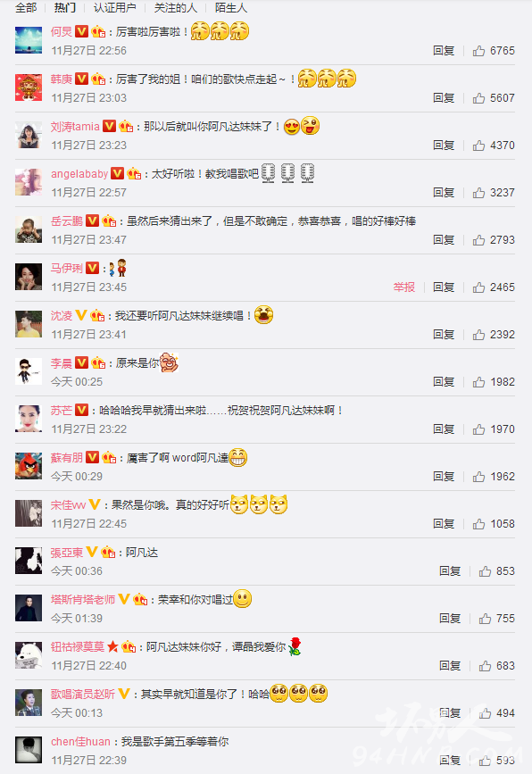This screenshot has height=774, width=532.
Task: Open 歌唱演员赵昕 user profile link
Action: coord(83,694)
